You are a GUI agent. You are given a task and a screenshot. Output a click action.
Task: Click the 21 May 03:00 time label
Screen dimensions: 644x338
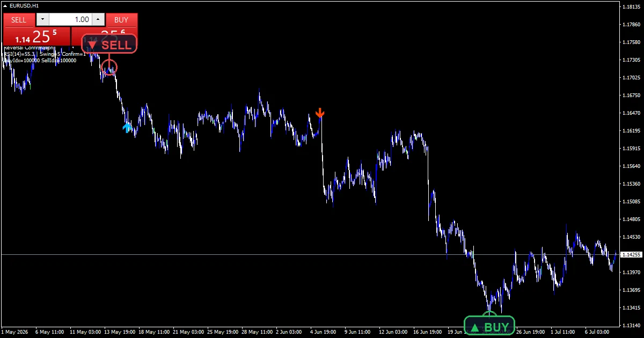coord(188,332)
